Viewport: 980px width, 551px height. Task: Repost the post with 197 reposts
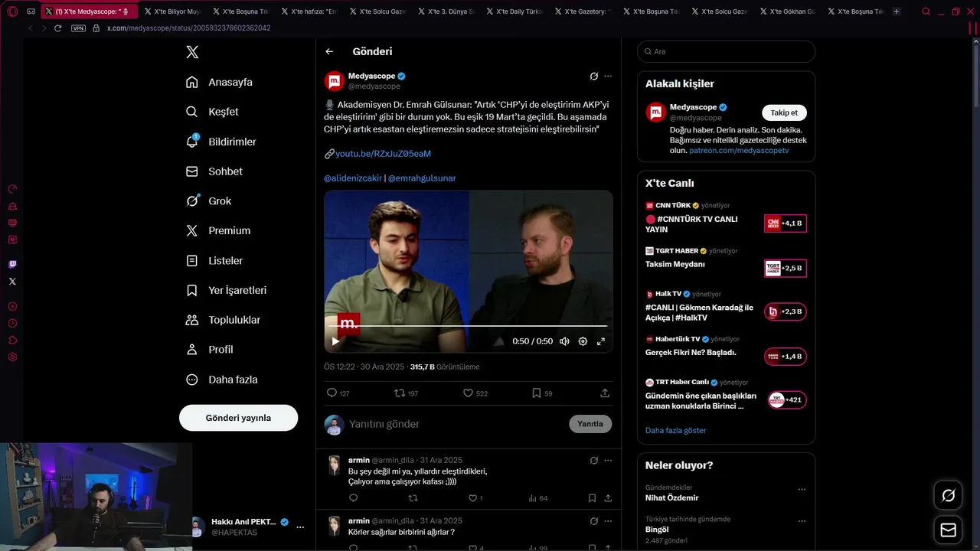406,393
